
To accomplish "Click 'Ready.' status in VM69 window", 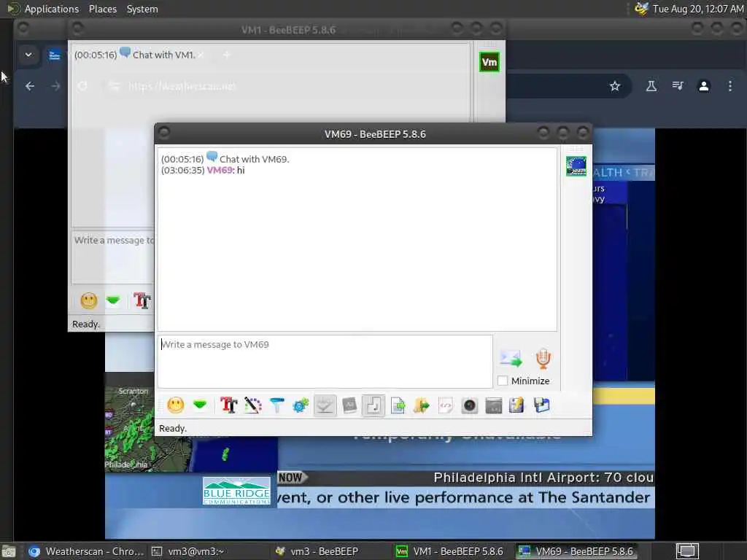I will pos(172,429).
